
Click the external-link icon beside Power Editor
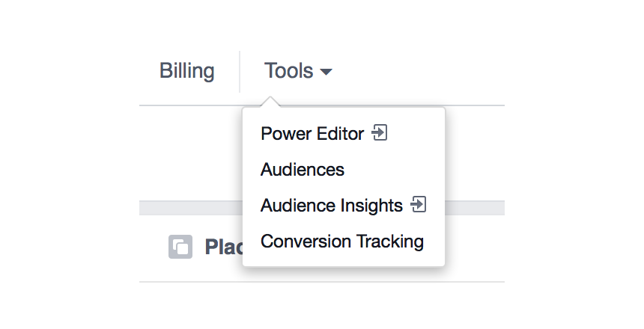coord(380,133)
